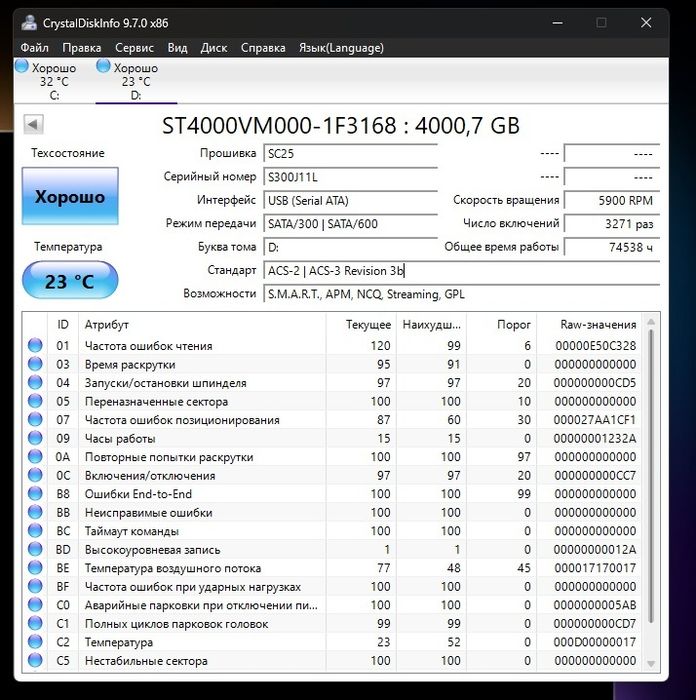Viewport: 696px width, 700px height.
Task: Click the Хорошо health status button
Action: pos(70,196)
